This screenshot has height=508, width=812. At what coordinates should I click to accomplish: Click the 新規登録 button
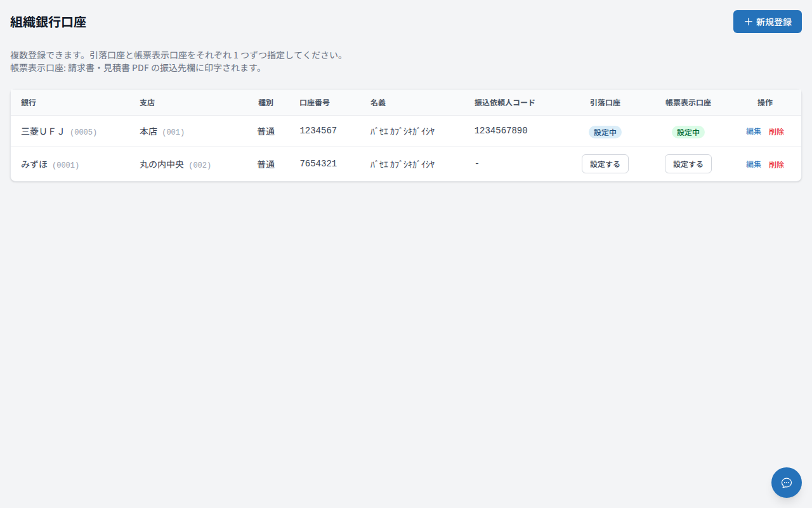pos(768,22)
